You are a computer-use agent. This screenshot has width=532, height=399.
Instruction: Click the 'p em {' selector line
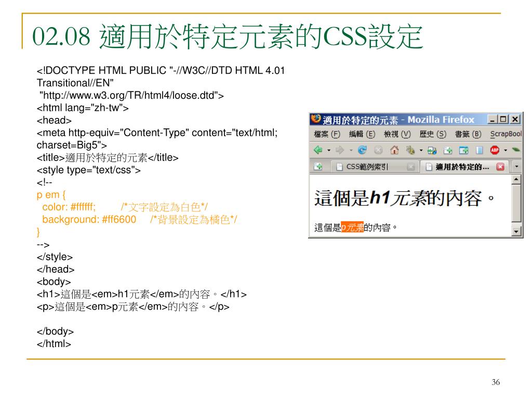[51, 195]
